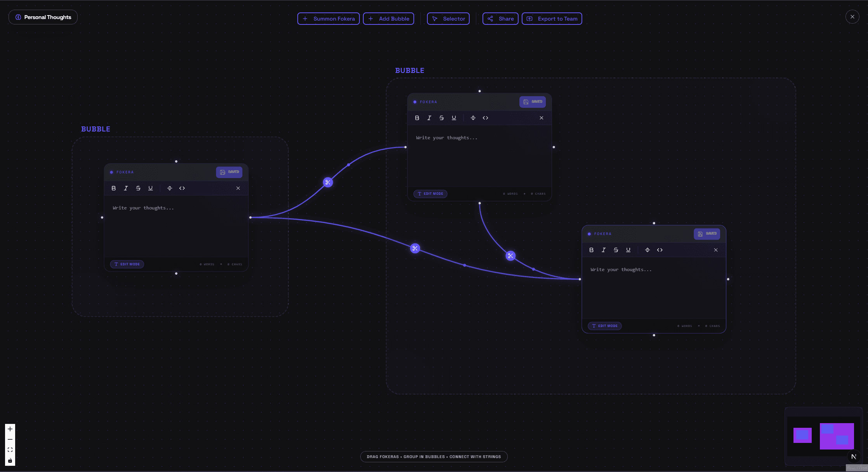Click the text area of the lower-right Fokera
Viewport: 868px width, 472px height.
coord(654,288)
